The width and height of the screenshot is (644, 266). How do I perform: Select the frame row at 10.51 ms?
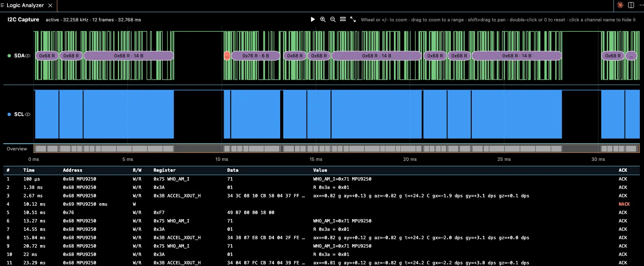click(322, 212)
